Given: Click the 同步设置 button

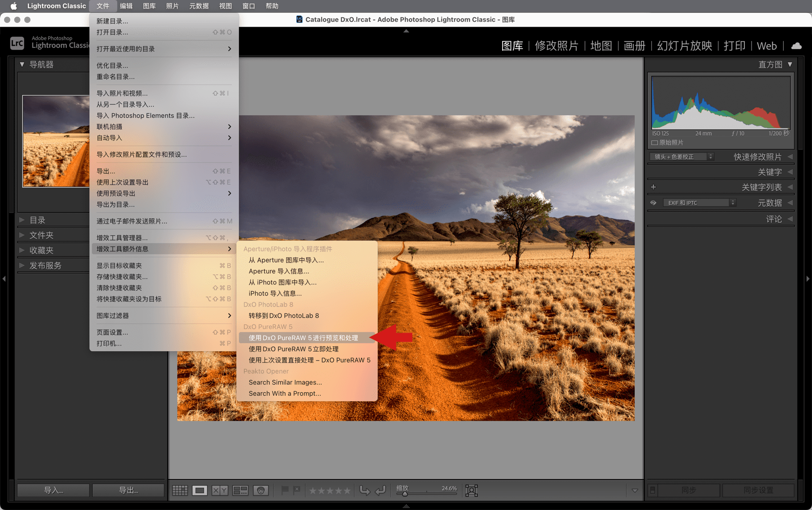Looking at the screenshot, I should point(758,490).
